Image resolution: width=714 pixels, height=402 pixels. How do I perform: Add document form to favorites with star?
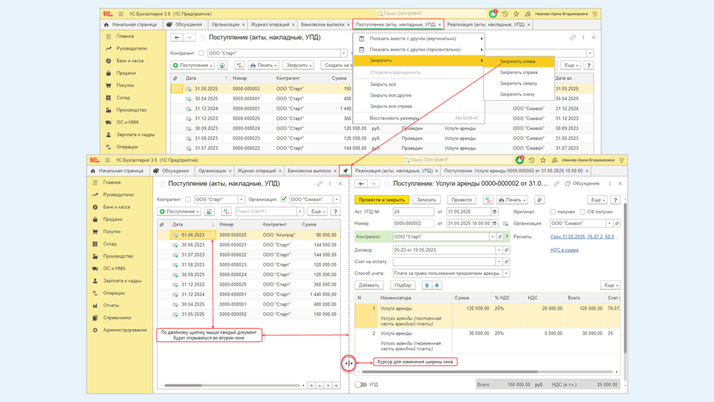tap(387, 184)
